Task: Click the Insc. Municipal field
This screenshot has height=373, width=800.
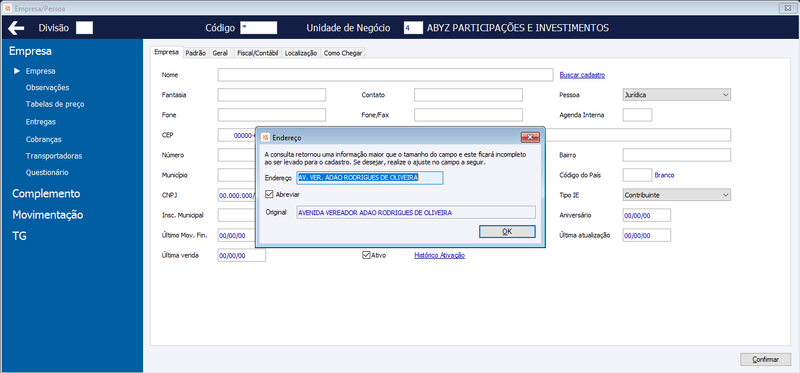Action: (237, 215)
